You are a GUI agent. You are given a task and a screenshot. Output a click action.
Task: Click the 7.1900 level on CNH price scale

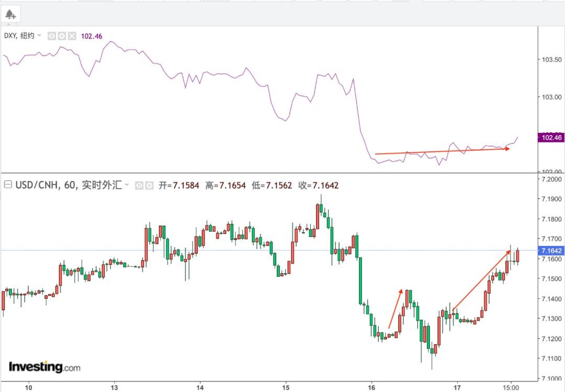pos(551,199)
